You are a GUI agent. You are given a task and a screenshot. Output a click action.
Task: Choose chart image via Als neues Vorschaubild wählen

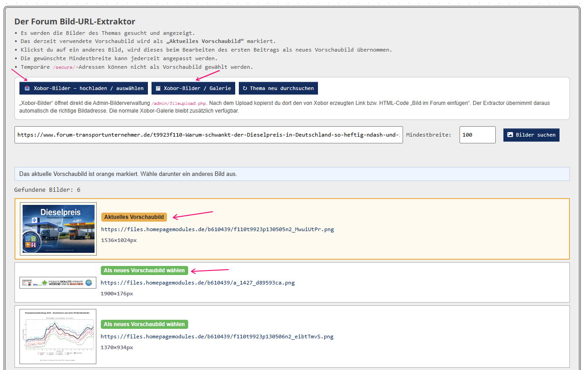click(144, 324)
